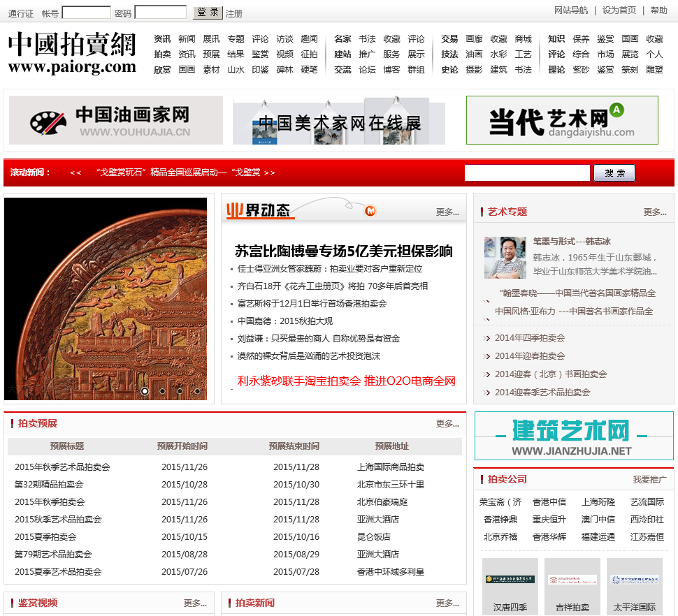Click 我要推广 promotion link
This screenshot has height=616, width=678.
649,480
